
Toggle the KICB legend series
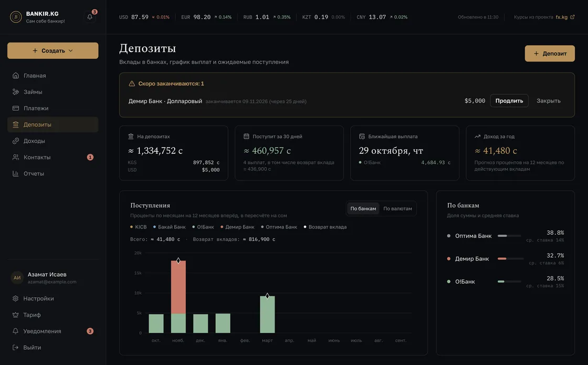tap(139, 227)
